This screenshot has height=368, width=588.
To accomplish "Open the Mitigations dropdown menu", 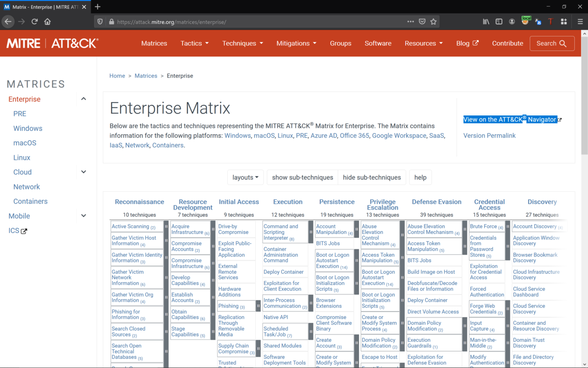I will (x=296, y=43).
